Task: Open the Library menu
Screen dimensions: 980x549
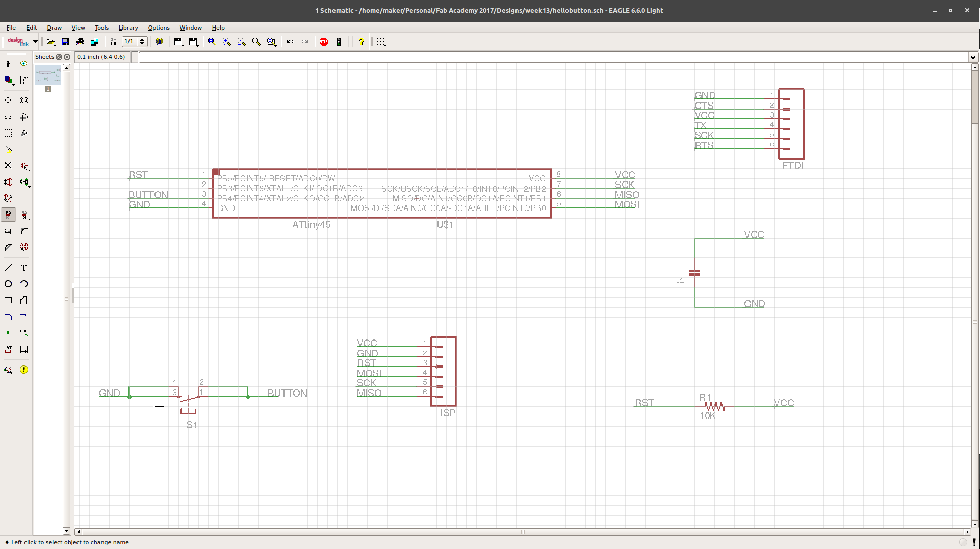Action: [x=128, y=28]
